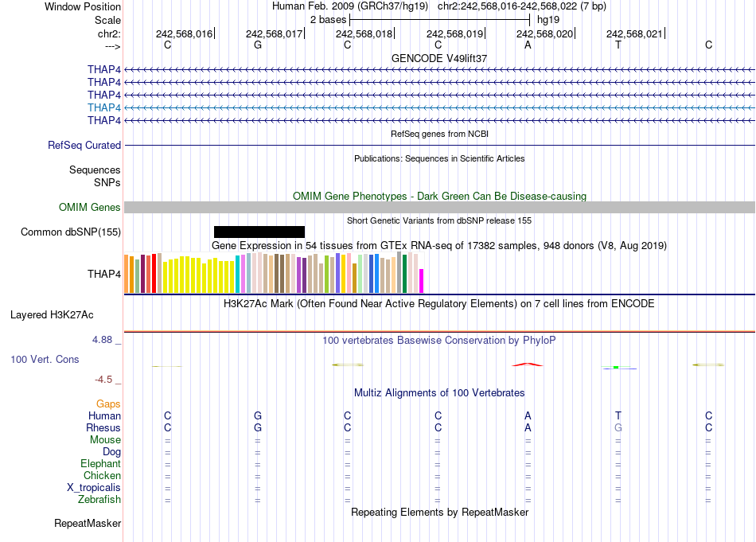Click the Sequences track label
Image resolution: width=756 pixels, height=542 pixels.
[95, 170]
